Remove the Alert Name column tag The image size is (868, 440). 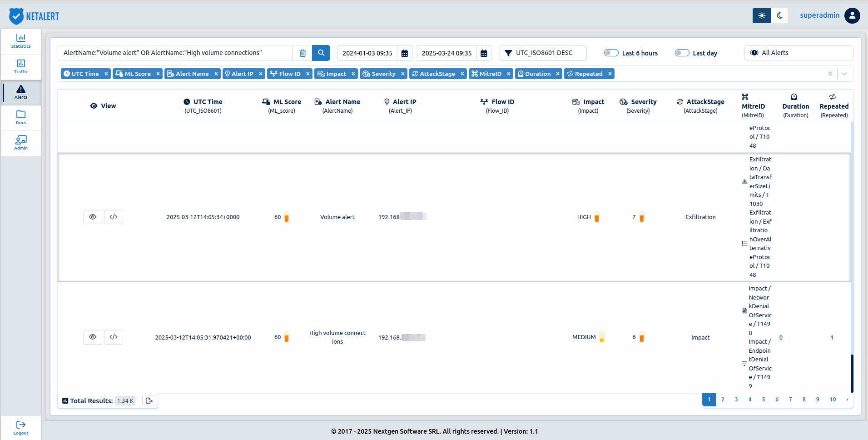(x=216, y=74)
